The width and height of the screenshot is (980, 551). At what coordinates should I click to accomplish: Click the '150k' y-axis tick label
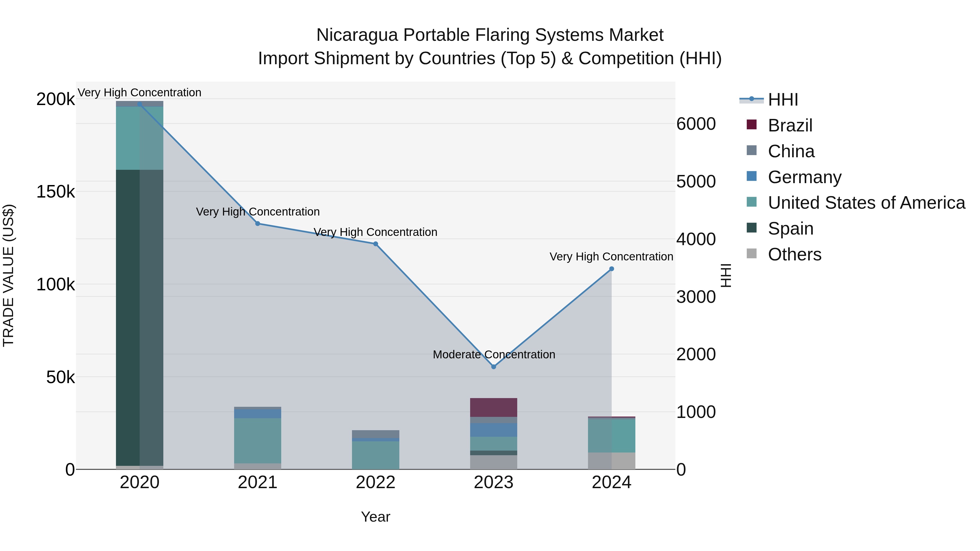coord(56,192)
